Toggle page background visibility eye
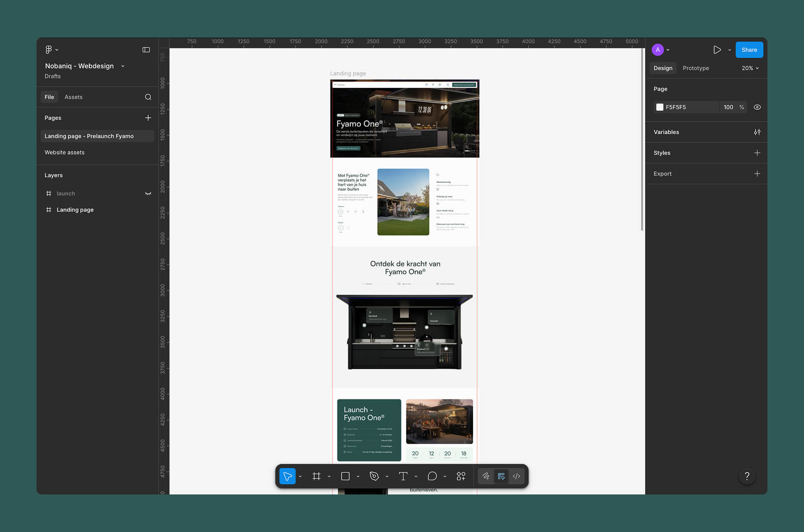This screenshot has height=532, width=804. [x=757, y=107]
